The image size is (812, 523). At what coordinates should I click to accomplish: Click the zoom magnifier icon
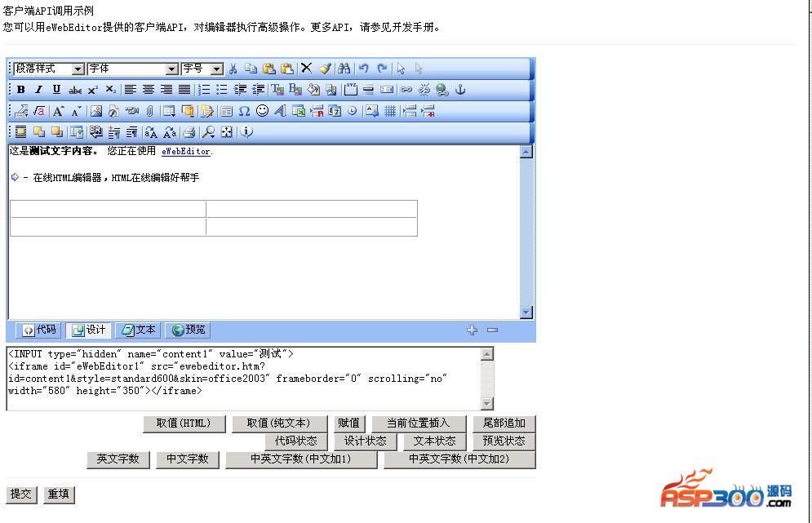click(208, 132)
